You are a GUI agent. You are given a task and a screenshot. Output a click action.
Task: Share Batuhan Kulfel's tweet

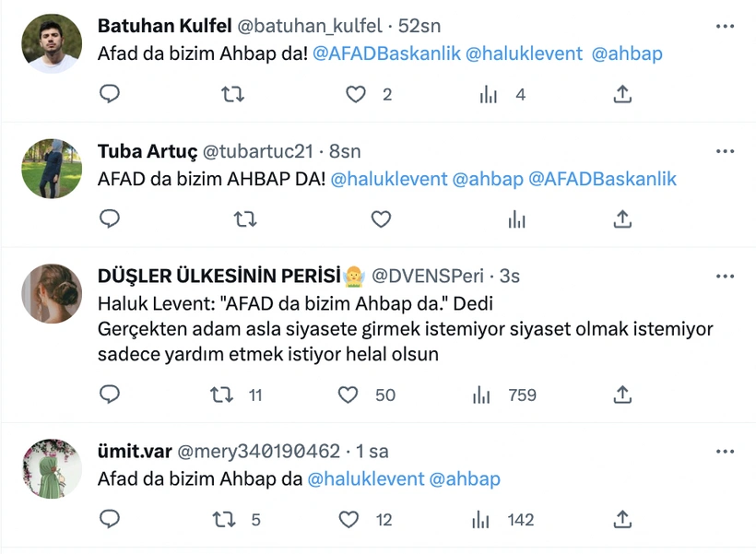pos(622,94)
